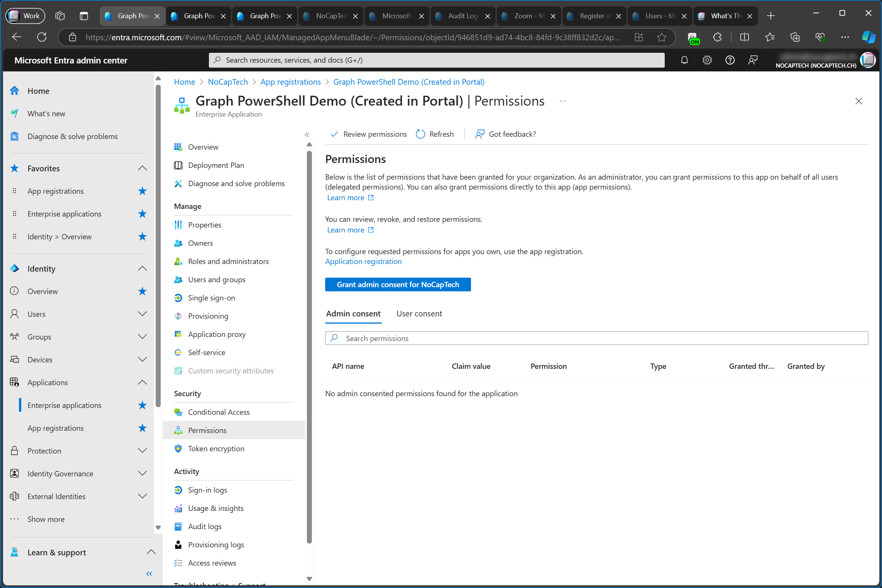Click the Search permissions input field
882x588 pixels.
pos(596,338)
